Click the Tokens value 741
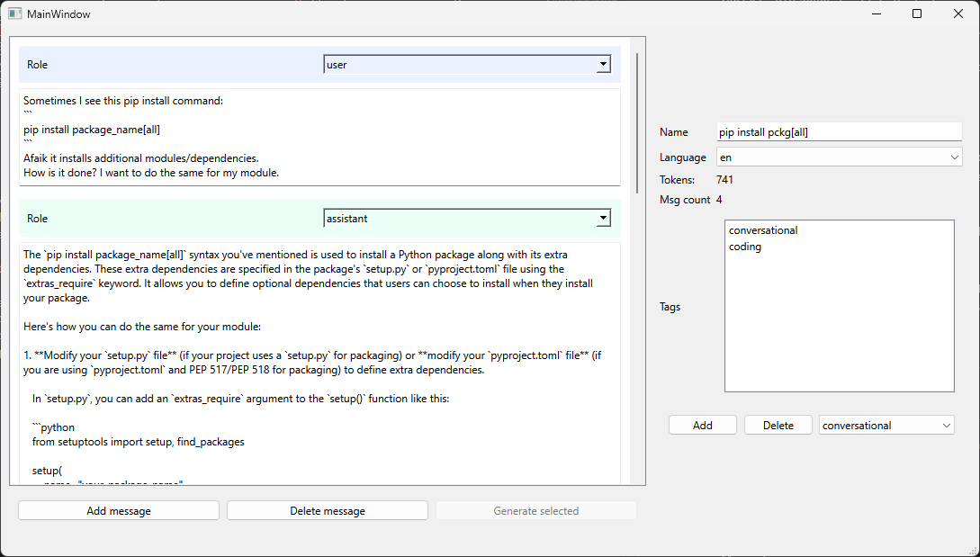 pyautogui.click(x=725, y=180)
